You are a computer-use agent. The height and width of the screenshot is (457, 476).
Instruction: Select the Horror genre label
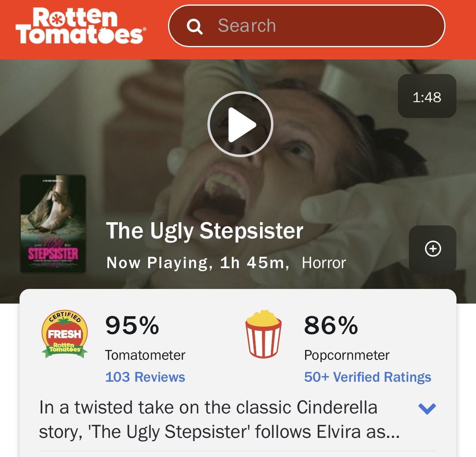324,262
